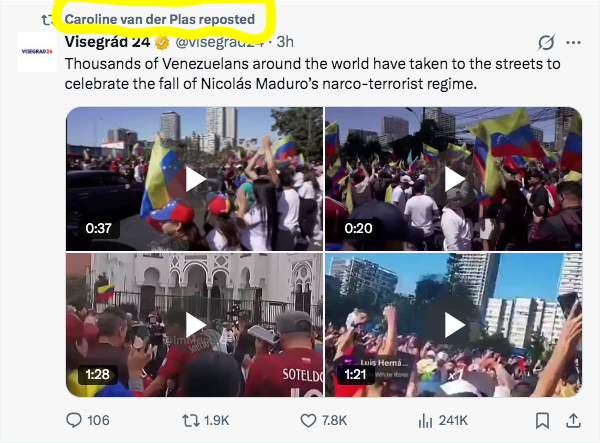This screenshot has width=602, height=443.
Task: Click the @visegrad24 handle
Action: pyautogui.click(x=220, y=42)
